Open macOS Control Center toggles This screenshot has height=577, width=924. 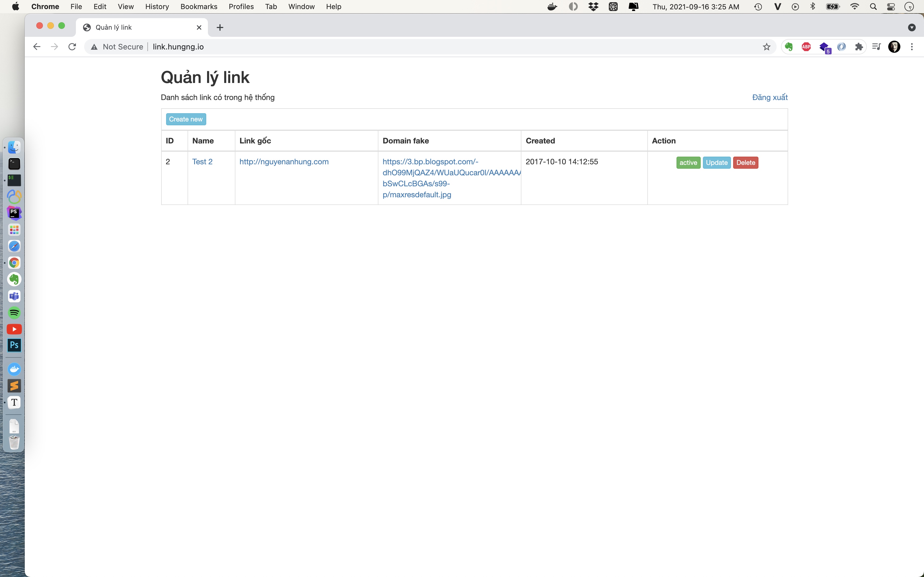click(891, 7)
